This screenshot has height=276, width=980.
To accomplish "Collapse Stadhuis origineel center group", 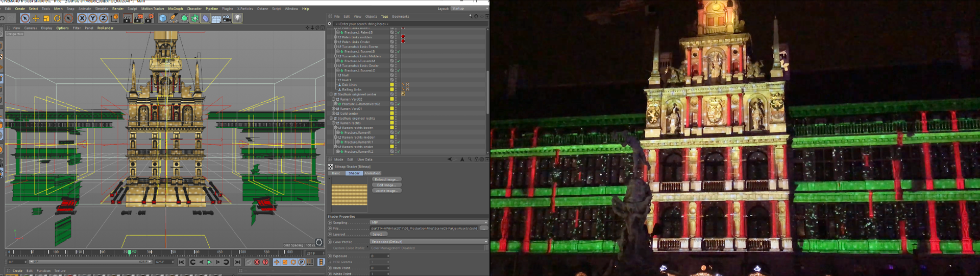I will (332, 94).
